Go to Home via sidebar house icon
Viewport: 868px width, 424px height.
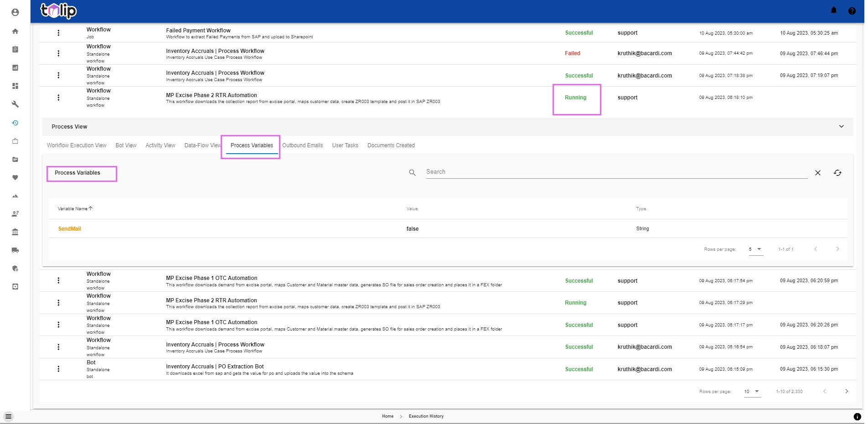15,31
